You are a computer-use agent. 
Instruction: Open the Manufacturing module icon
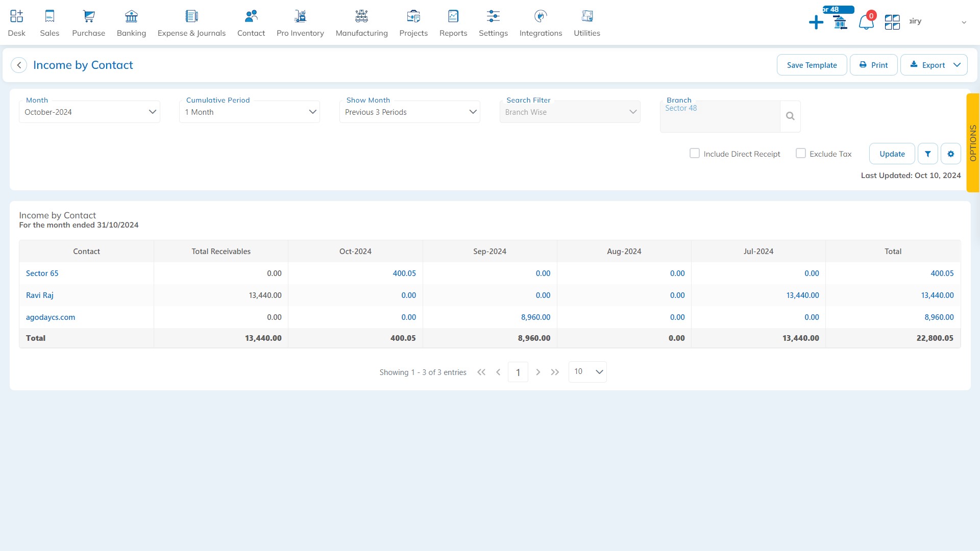click(x=361, y=16)
